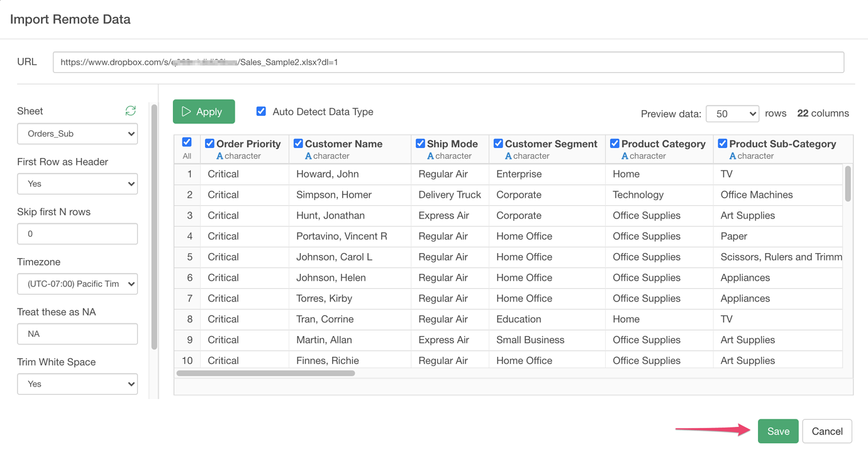This screenshot has width=868, height=452.
Task: Click the vertical scrollbar of the preview table
Action: coord(848,183)
